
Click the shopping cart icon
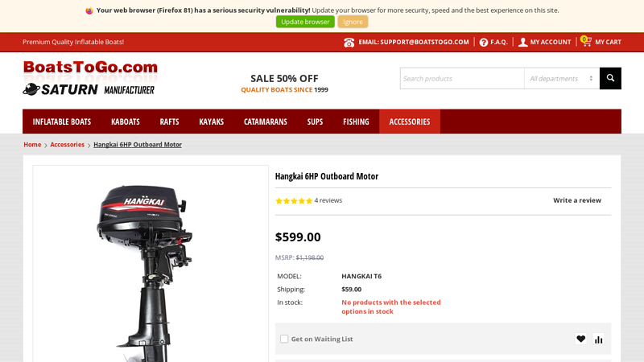(587, 42)
